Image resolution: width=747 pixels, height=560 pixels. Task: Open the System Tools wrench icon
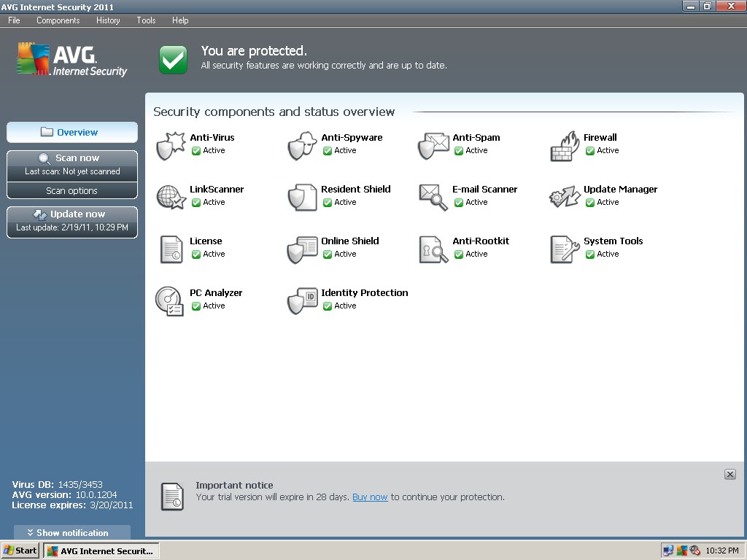tap(565, 249)
